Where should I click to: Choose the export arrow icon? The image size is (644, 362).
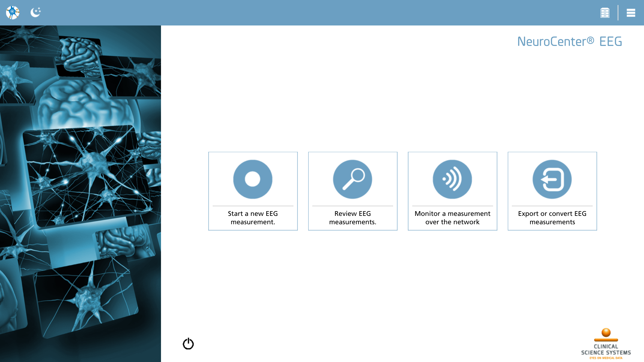point(552,179)
